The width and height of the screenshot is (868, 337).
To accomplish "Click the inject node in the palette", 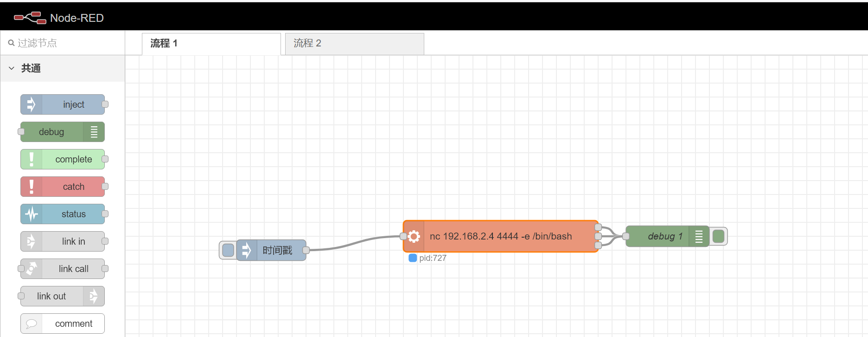I will tap(63, 104).
